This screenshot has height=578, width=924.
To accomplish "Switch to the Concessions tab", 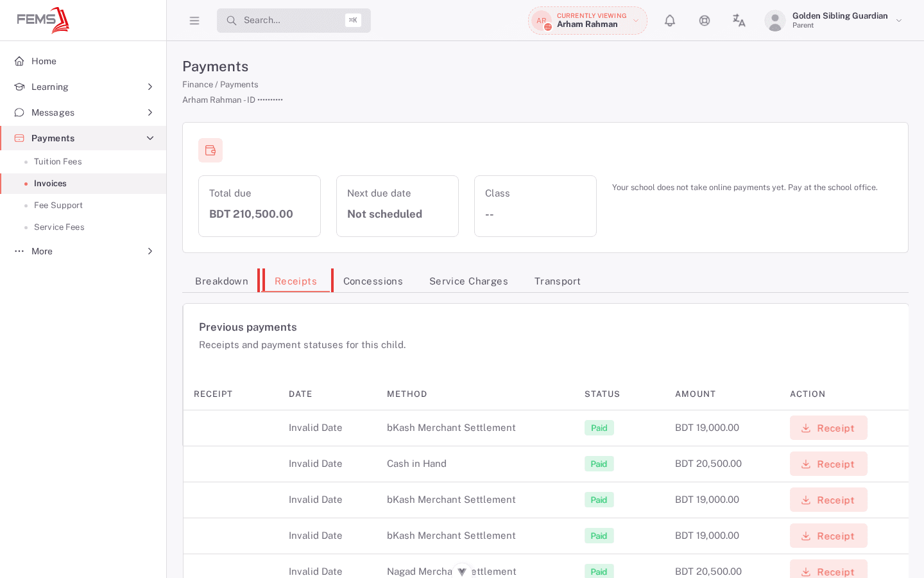I will click(373, 281).
